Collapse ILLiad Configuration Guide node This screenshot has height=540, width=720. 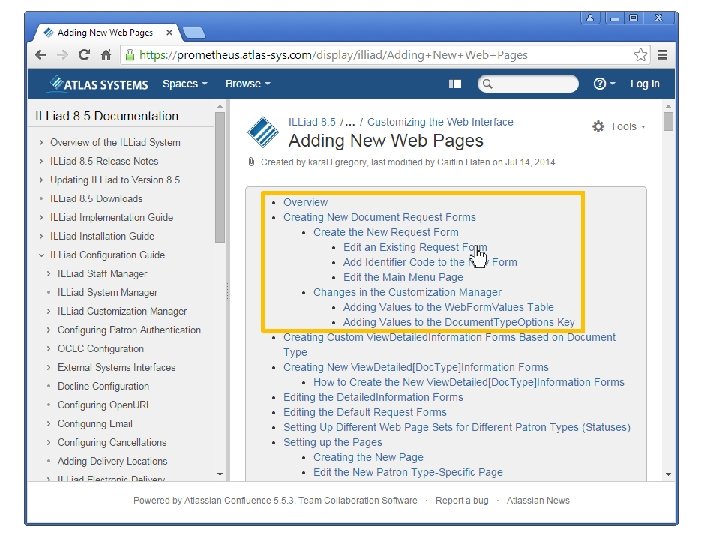(42, 255)
